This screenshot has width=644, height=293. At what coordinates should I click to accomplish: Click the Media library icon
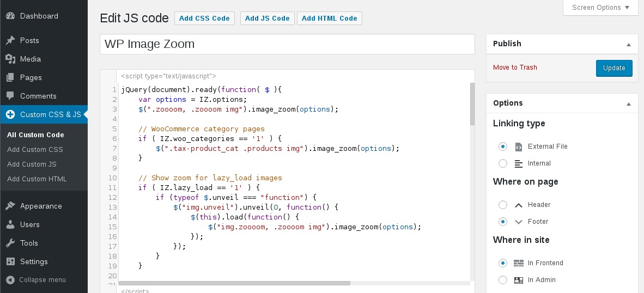pyautogui.click(x=10, y=59)
